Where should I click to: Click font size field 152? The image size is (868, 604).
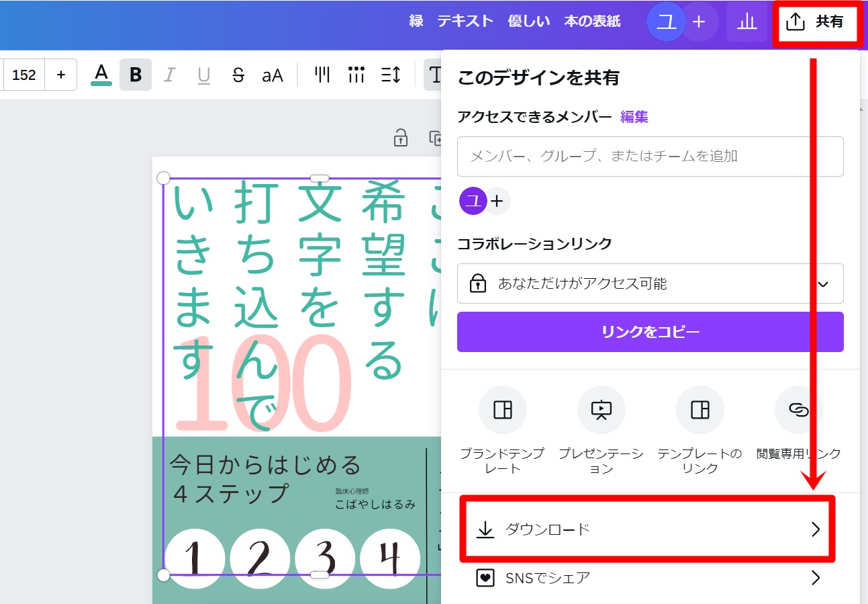[24, 75]
